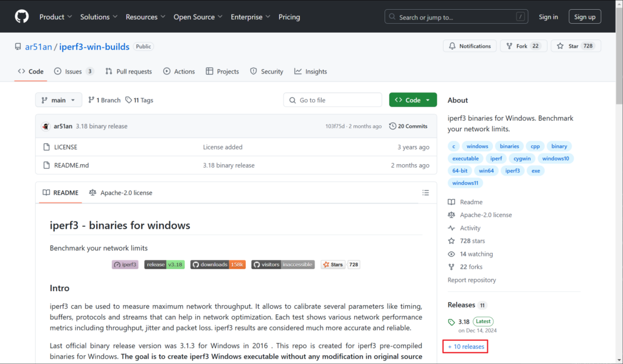
Task: Select the cygwin topic tag
Action: coord(521,159)
